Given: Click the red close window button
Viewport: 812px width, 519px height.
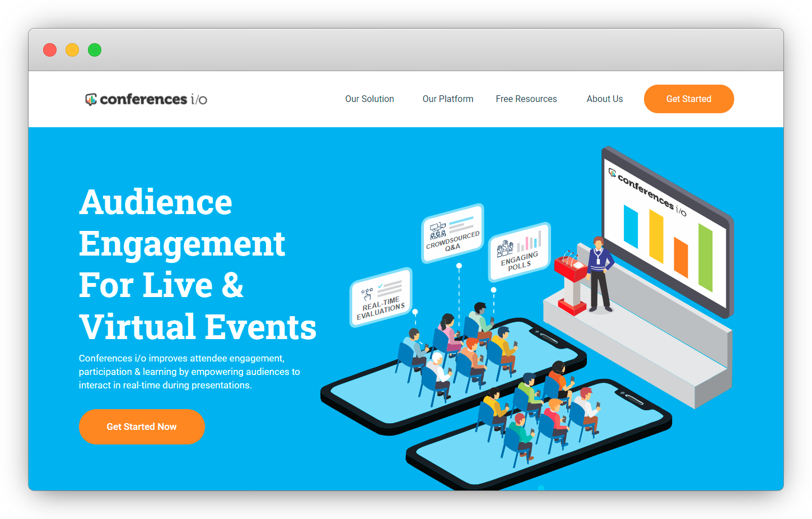Looking at the screenshot, I should click(x=50, y=50).
